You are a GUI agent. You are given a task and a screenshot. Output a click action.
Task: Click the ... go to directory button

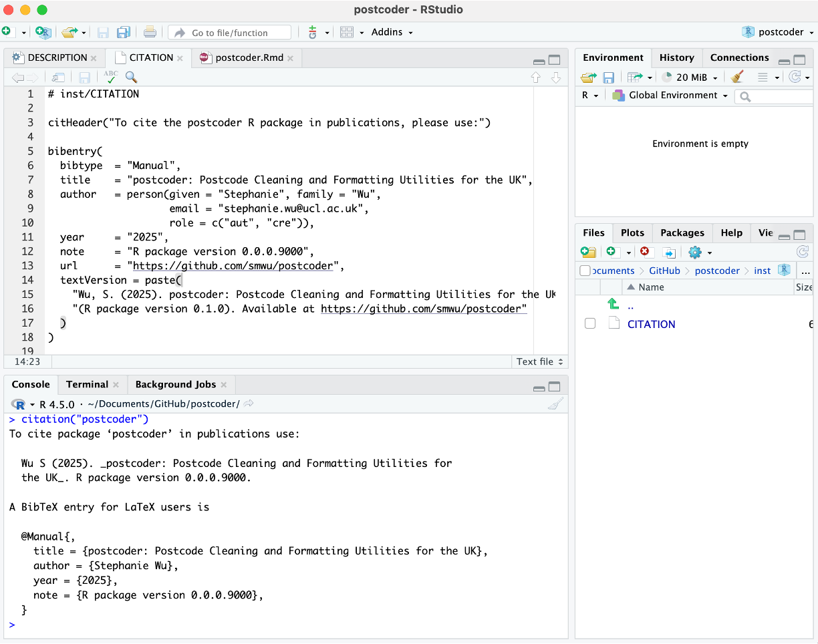tap(805, 271)
